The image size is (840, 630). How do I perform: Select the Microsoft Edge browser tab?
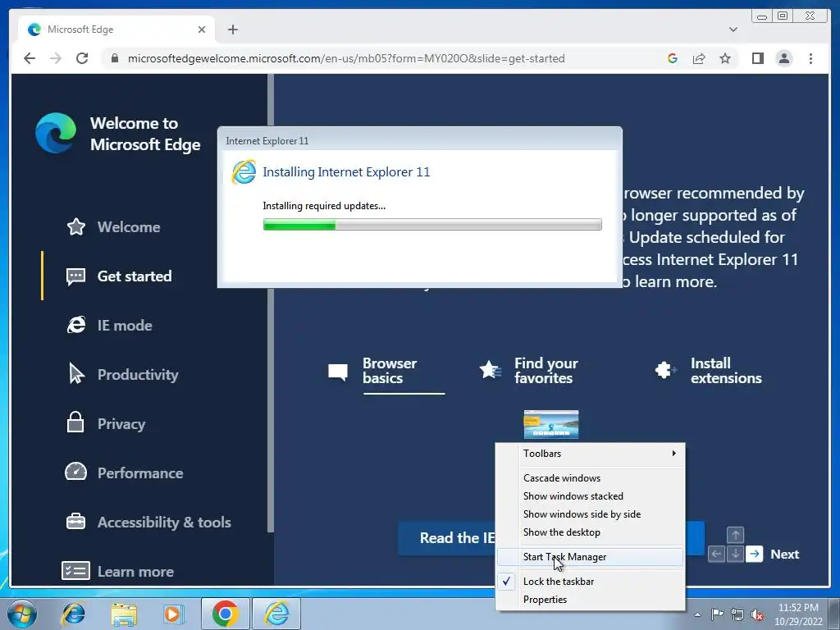(x=116, y=30)
